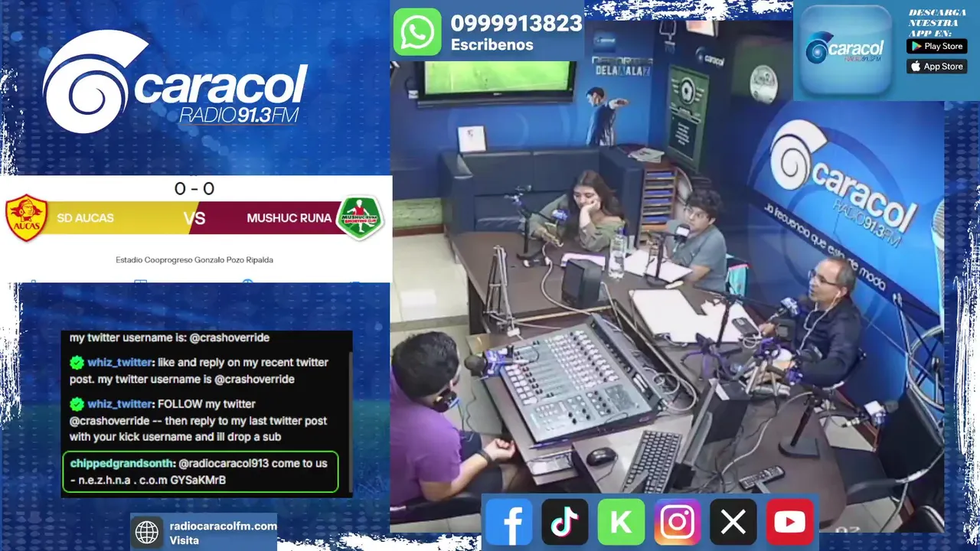
Task: Click '@radiocaracol913 come to us' mention
Action: click(x=252, y=464)
